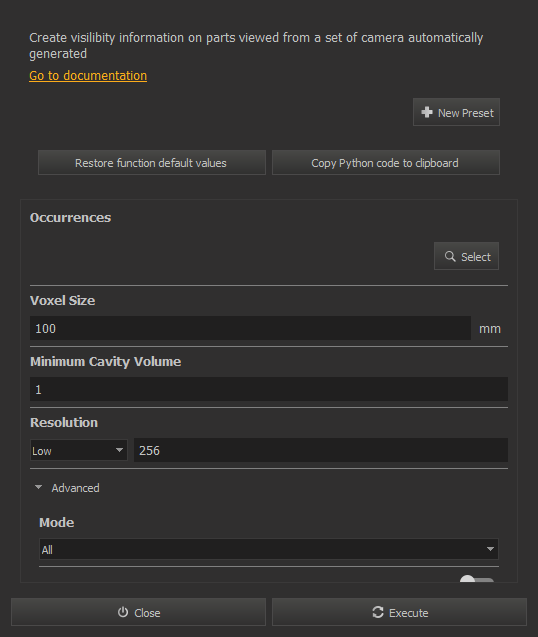The height and width of the screenshot is (637, 538).
Task: Select occurrences with the Select button
Action: coord(466,256)
